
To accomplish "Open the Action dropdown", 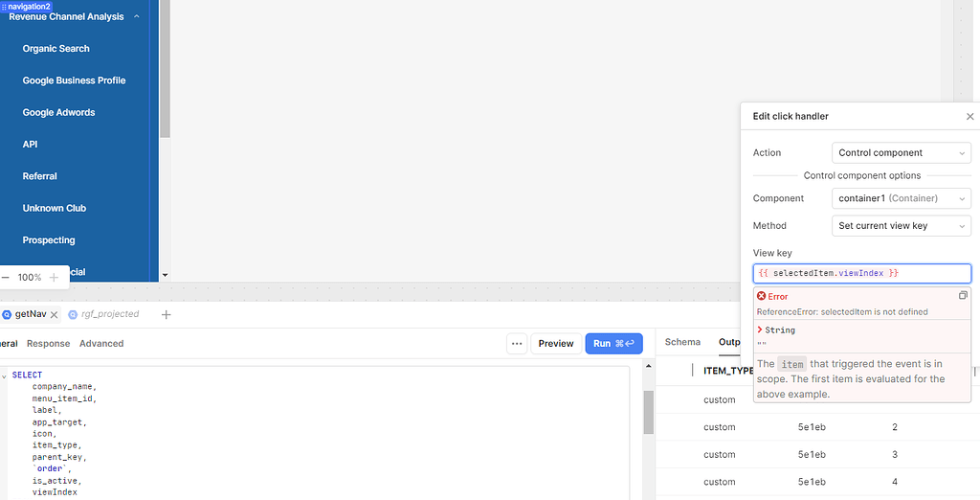I will pos(901,152).
